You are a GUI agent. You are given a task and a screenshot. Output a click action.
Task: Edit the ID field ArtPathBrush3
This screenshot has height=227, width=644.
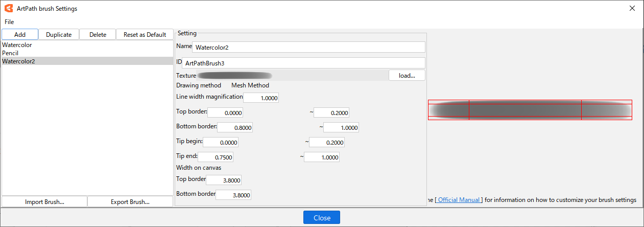(303, 63)
